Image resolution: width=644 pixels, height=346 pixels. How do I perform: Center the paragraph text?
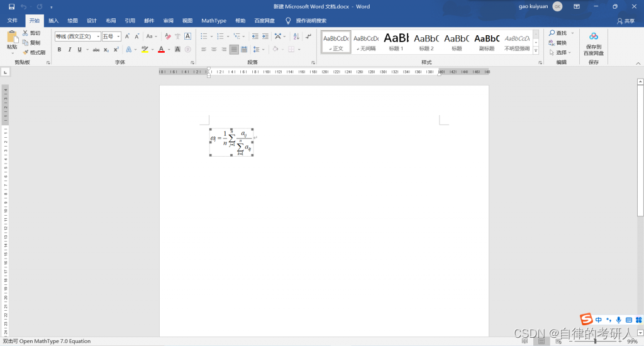click(214, 49)
